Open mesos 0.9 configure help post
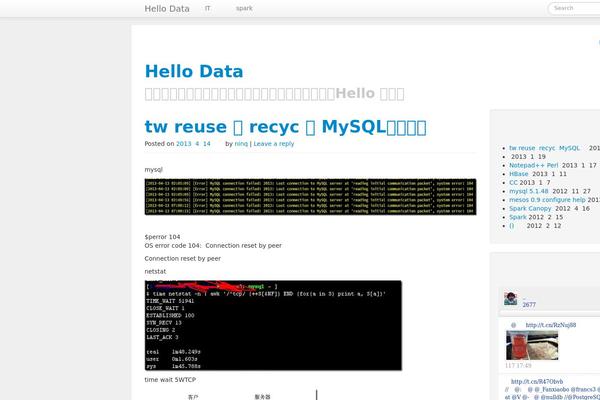Image resolution: width=600 pixels, height=400 pixels. 547,200
